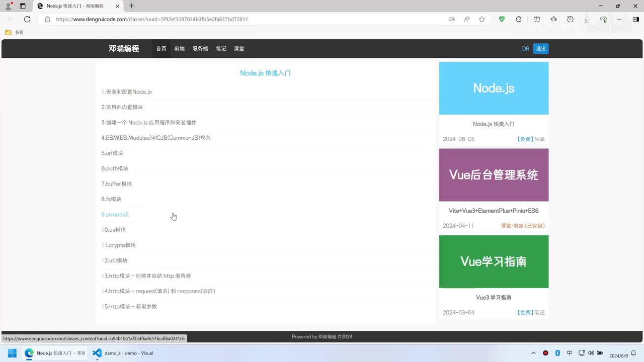
Task: Open lesson 7.buffer模块
Action: [116, 184]
